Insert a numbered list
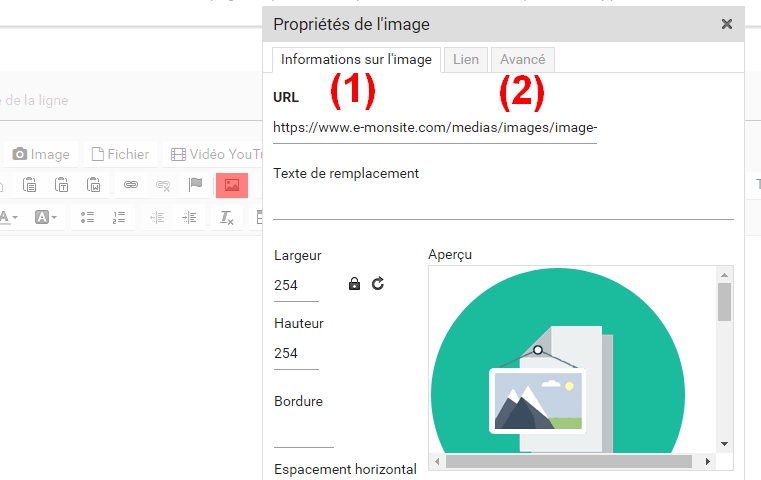Screen dimensions: 761x480 pos(119,217)
